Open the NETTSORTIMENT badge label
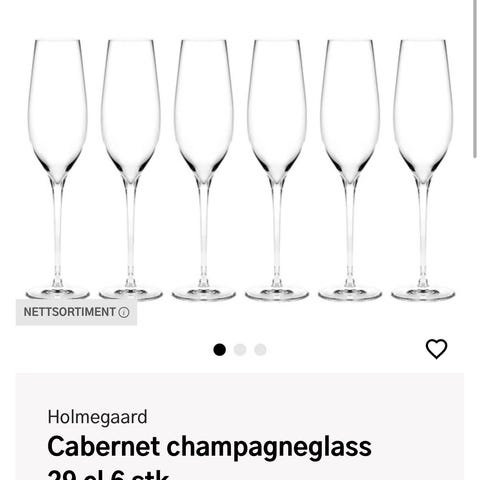This screenshot has height=480, width=480. click(x=76, y=312)
